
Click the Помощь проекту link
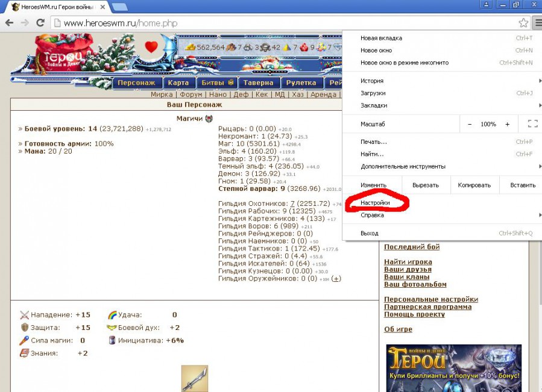click(x=414, y=314)
